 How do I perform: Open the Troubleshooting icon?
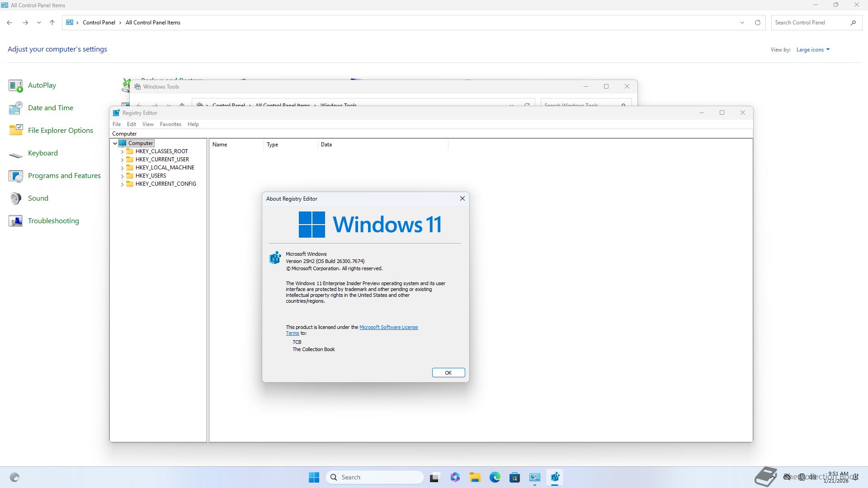point(16,221)
